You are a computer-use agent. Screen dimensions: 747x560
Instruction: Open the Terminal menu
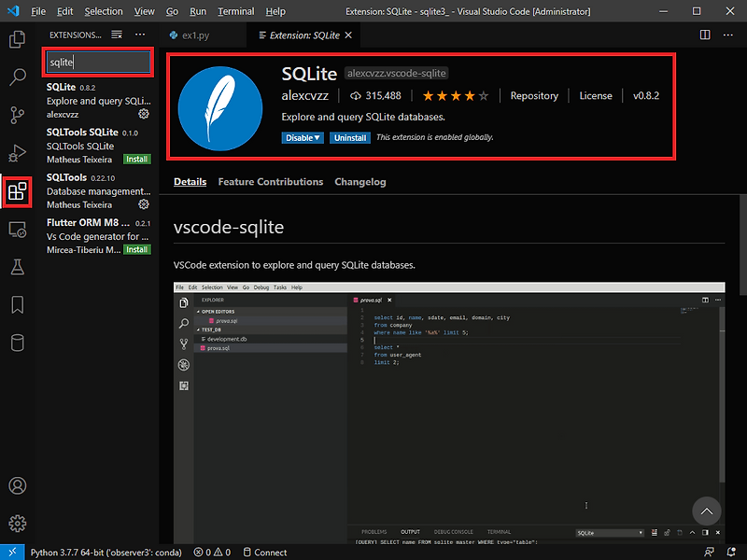[x=236, y=11]
